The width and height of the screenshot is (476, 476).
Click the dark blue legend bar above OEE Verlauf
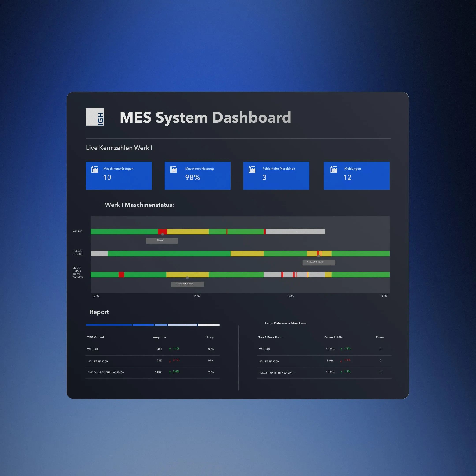tap(109, 325)
